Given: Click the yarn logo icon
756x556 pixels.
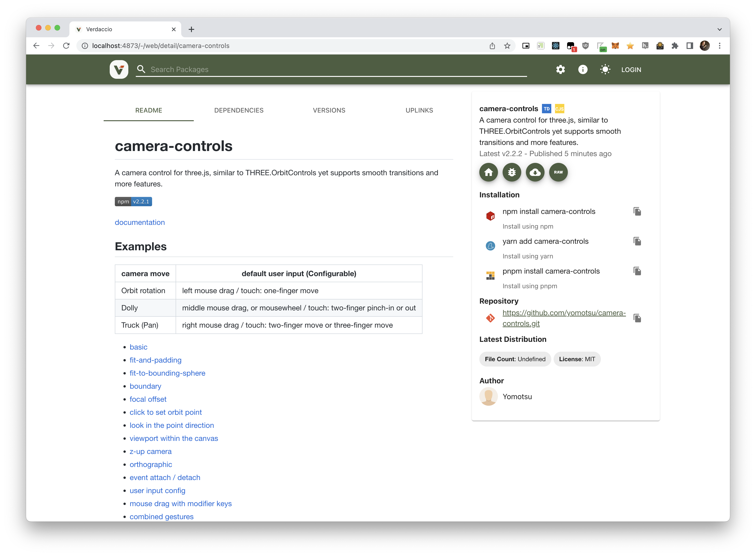Looking at the screenshot, I should (x=490, y=246).
